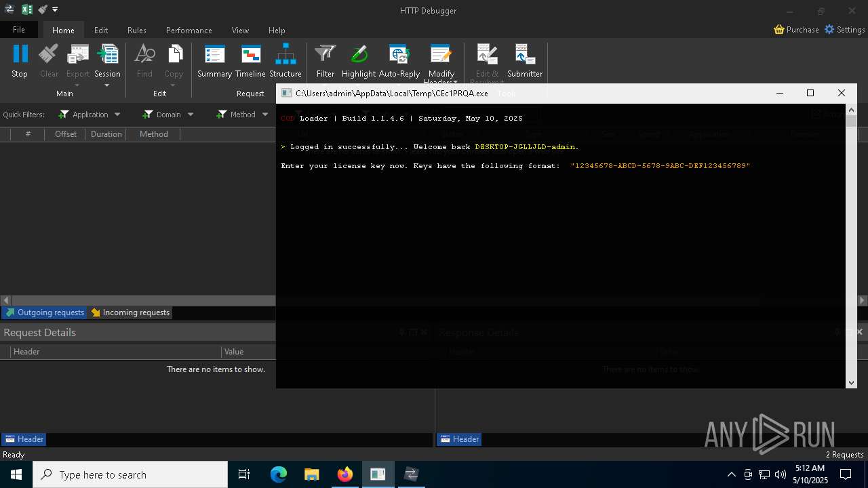Select Request Details Header tab
868x488 pixels.
pos(24,439)
